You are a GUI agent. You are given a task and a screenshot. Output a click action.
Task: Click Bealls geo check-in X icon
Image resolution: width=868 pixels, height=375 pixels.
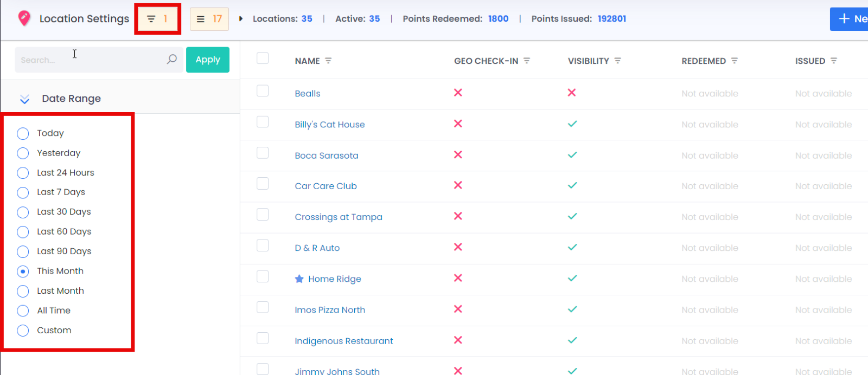click(x=458, y=93)
